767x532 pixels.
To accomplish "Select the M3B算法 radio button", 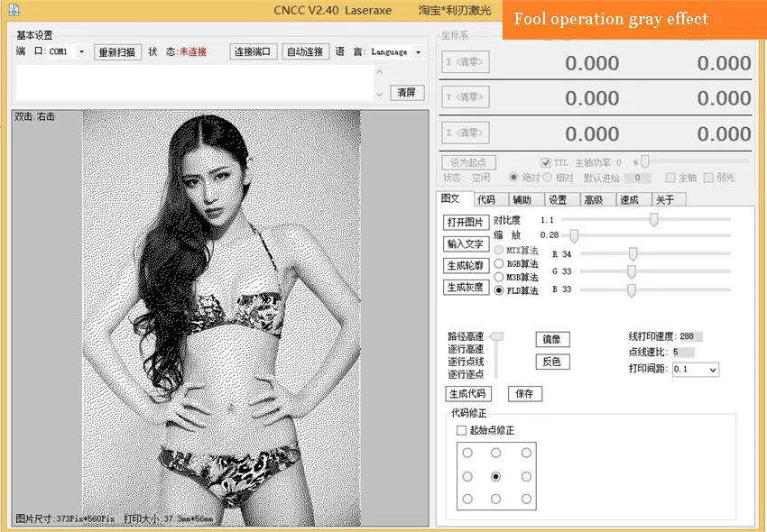I will (x=498, y=277).
